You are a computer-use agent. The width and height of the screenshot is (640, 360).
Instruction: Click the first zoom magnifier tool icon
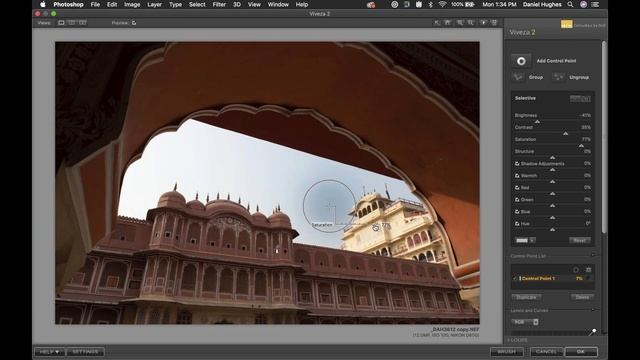460,23
